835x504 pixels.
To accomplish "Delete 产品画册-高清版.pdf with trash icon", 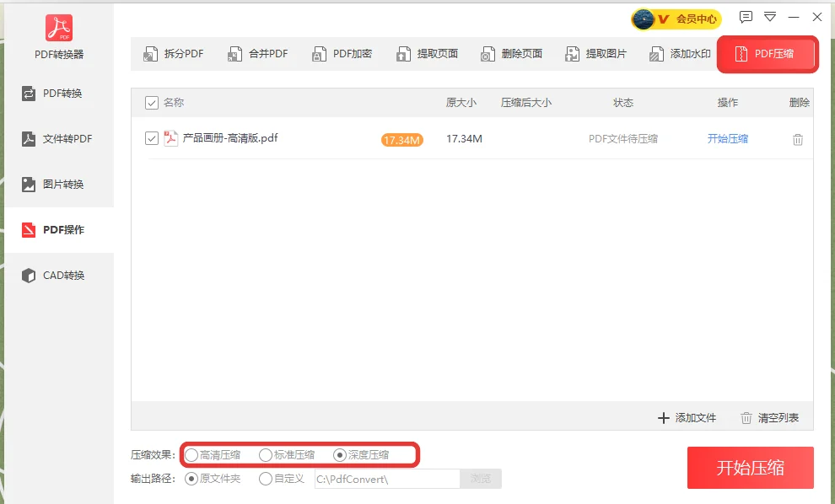I will [798, 139].
